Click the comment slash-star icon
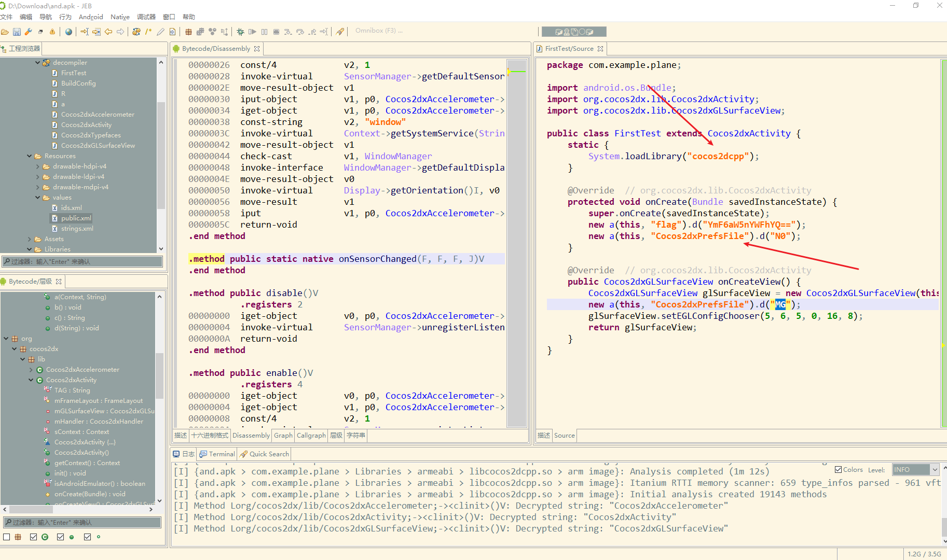The width and height of the screenshot is (947, 560). click(148, 32)
